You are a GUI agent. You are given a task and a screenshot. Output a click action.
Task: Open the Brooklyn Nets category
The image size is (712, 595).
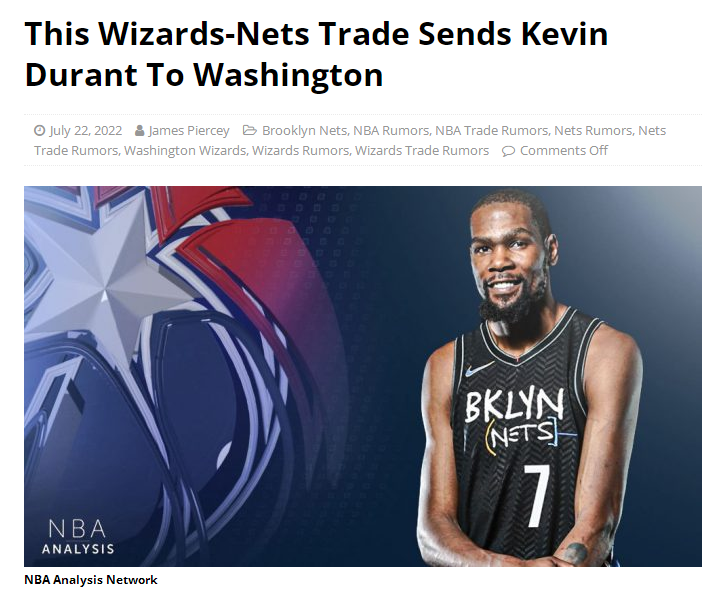point(304,131)
